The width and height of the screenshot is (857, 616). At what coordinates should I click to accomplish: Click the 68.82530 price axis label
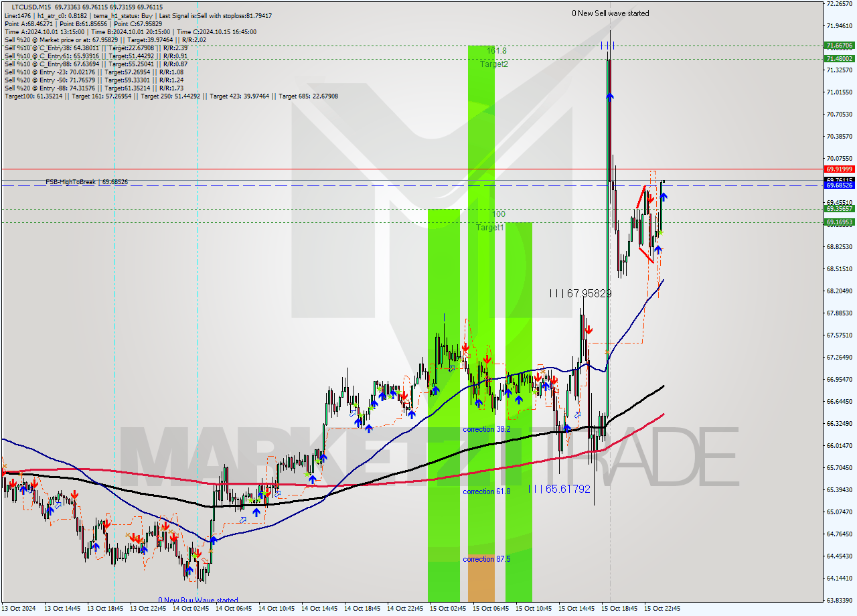tap(840, 246)
